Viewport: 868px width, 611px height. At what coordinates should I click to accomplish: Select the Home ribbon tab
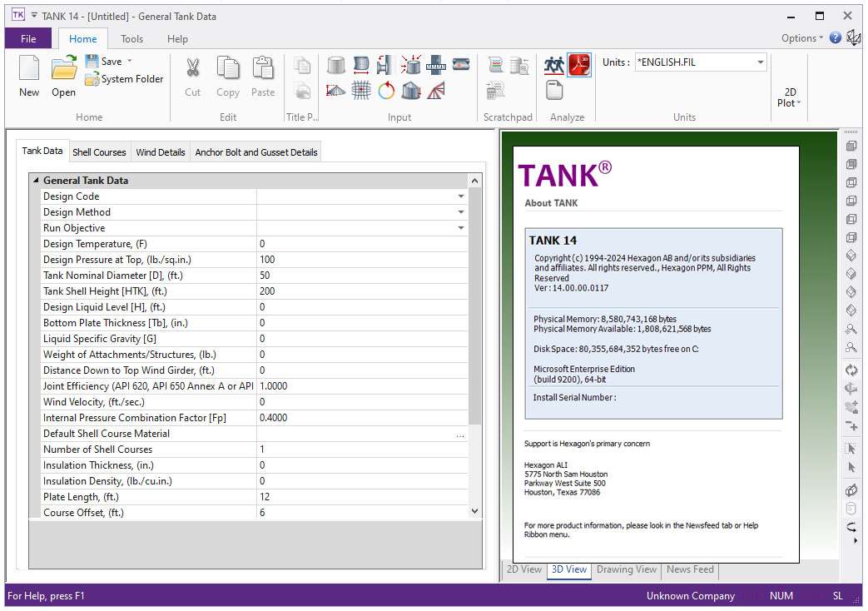[x=83, y=39]
